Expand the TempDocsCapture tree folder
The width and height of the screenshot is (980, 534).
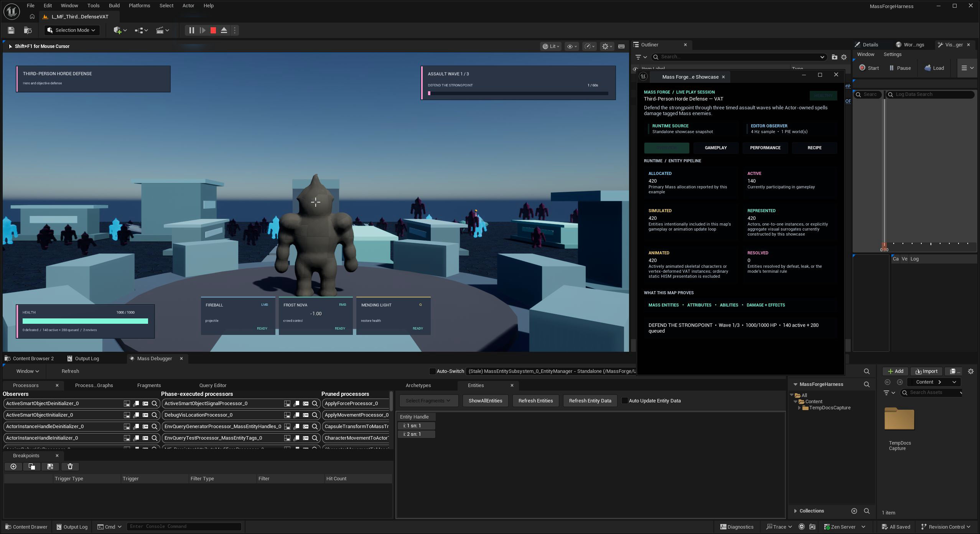pyautogui.click(x=799, y=408)
